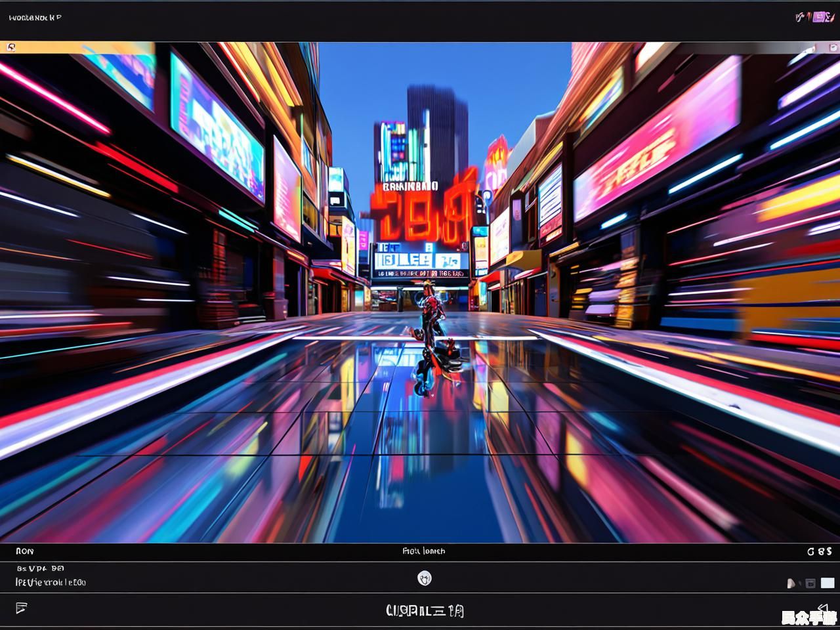Image resolution: width=840 pixels, height=630 pixels.
Task: Click the window title text in header
Action: 35,18
